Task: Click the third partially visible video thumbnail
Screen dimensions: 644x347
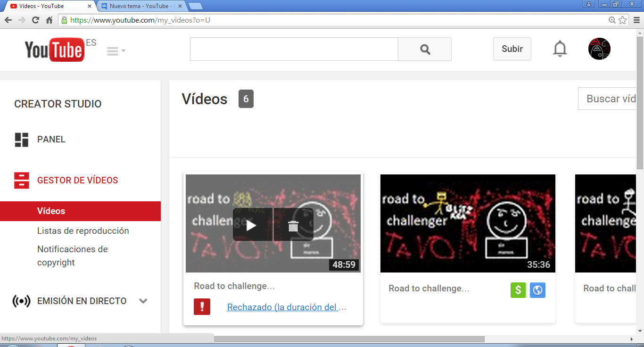Action: (605, 223)
